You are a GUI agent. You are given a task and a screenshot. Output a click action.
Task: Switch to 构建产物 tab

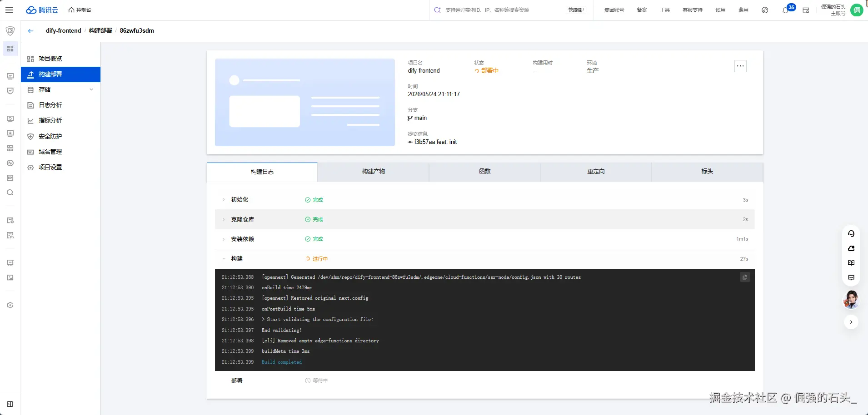[x=373, y=172]
